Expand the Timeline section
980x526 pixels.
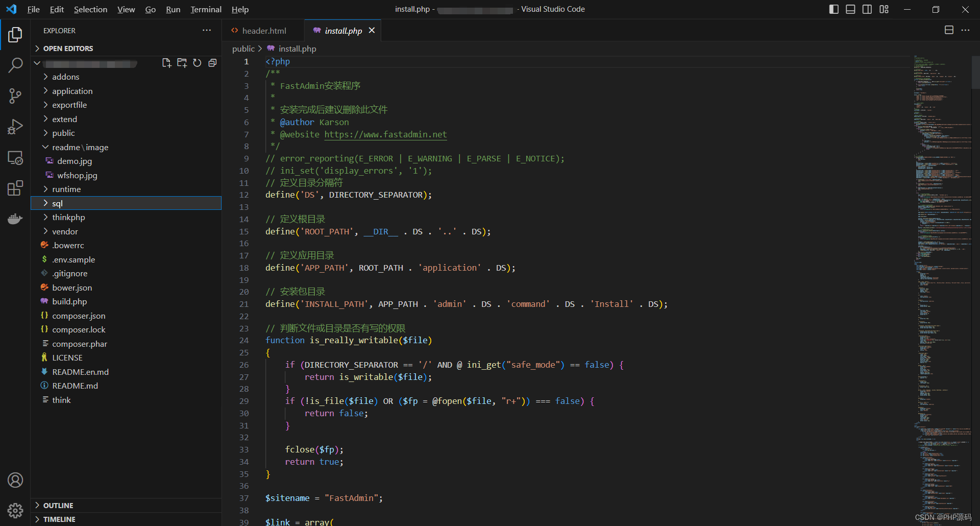point(126,519)
